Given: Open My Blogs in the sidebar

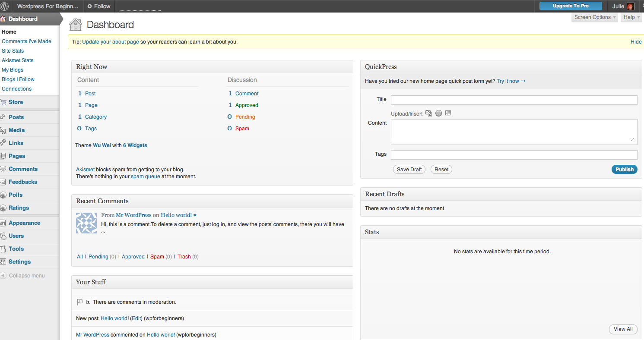Looking at the screenshot, I should [x=13, y=70].
